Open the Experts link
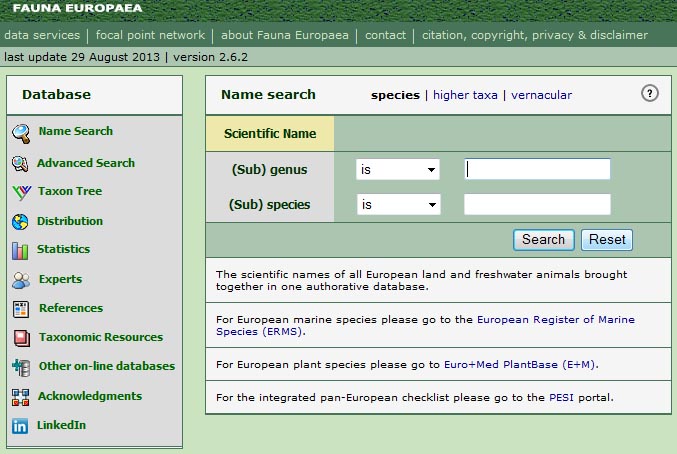Image resolution: width=677 pixels, height=454 pixels. click(60, 279)
